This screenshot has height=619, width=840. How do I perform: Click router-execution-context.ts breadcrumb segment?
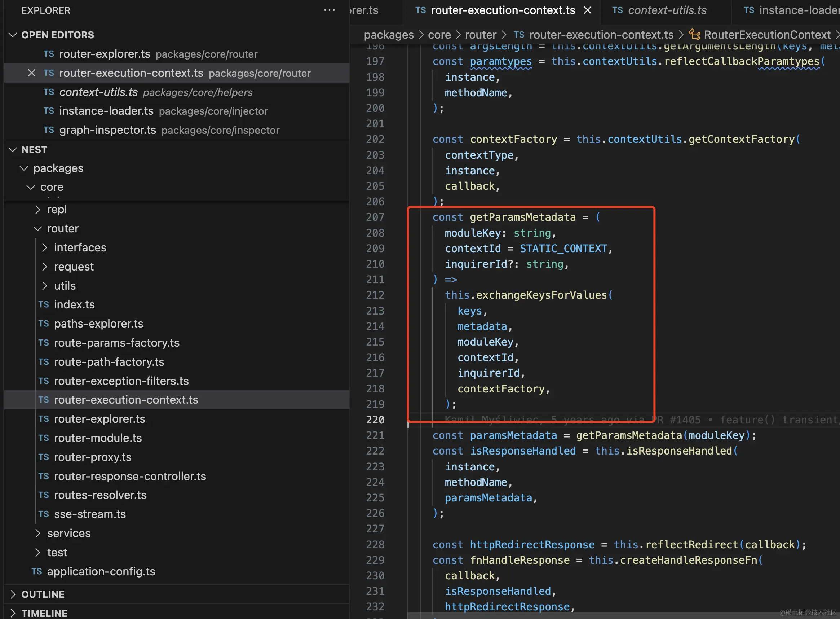pyautogui.click(x=601, y=35)
